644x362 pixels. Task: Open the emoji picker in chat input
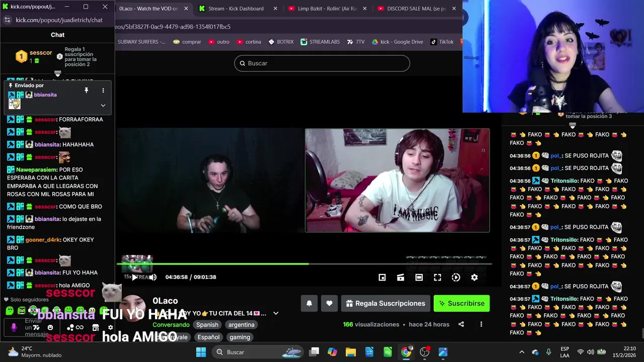point(50,327)
